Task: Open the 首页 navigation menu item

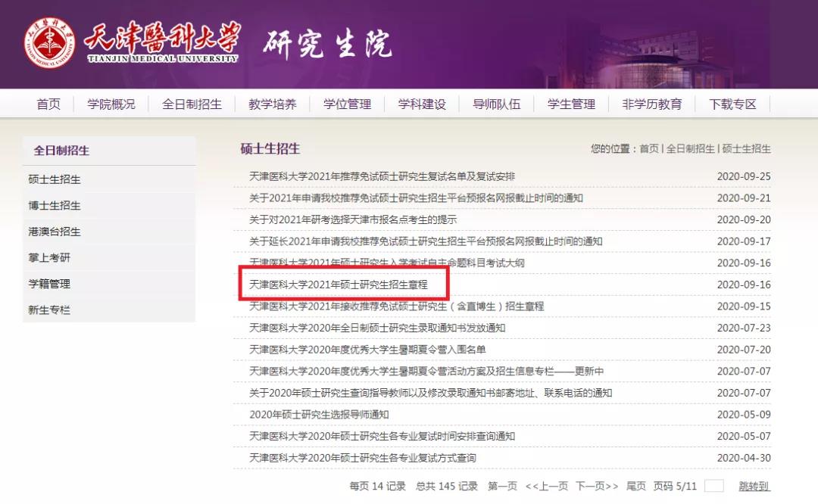Action: (48, 104)
